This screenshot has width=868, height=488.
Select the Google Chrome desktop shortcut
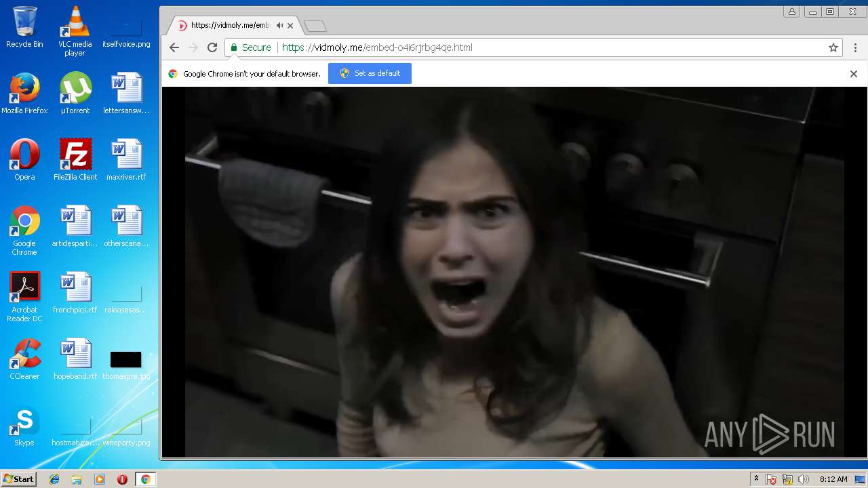point(24,230)
